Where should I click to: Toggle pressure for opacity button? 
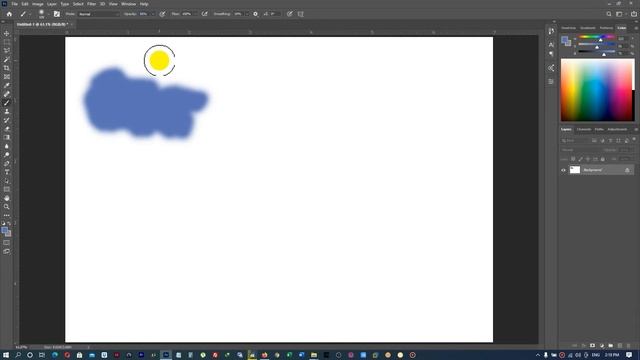click(162, 14)
